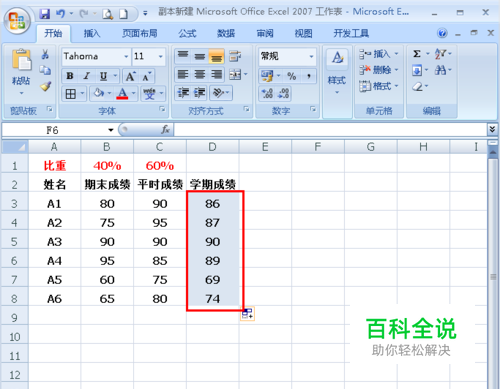Increase the font size
This screenshot has width=500, height=389.
point(130,76)
